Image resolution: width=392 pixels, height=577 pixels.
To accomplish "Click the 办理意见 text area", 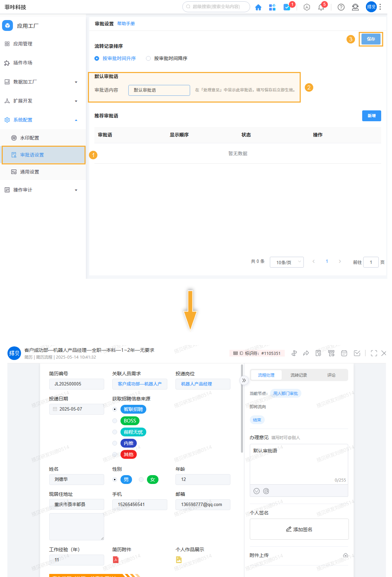I will point(299,464).
